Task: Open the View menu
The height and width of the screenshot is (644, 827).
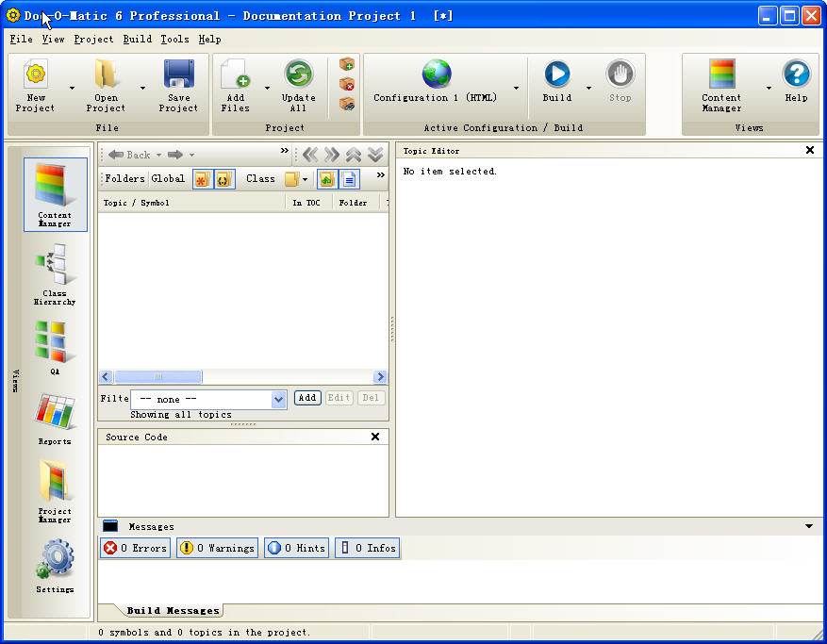Action: tap(53, 39)
